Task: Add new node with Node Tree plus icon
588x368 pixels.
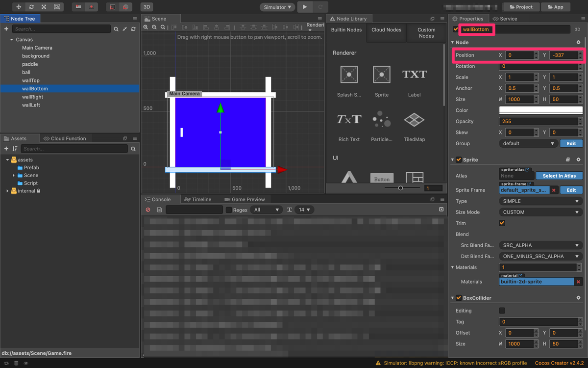Action: point(6,29)
